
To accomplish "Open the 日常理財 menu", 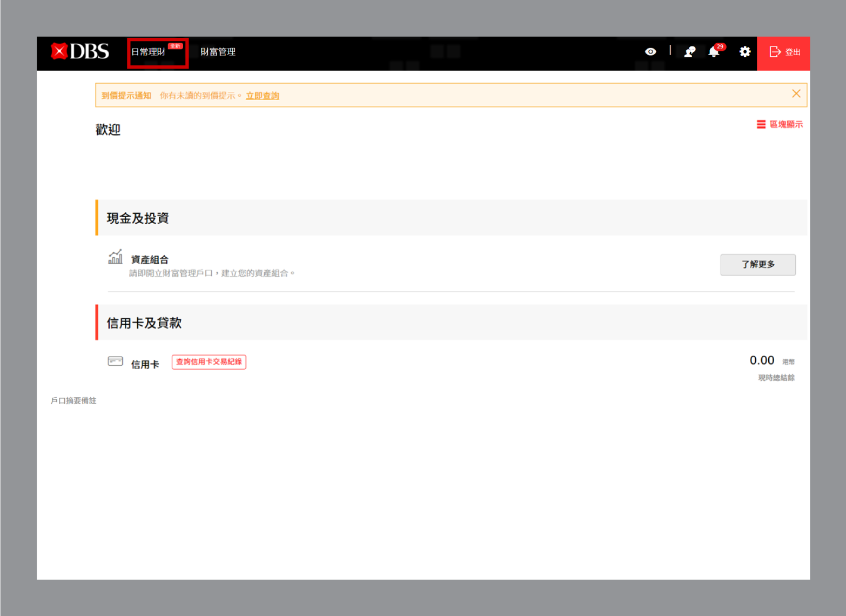I will point(149,52).
